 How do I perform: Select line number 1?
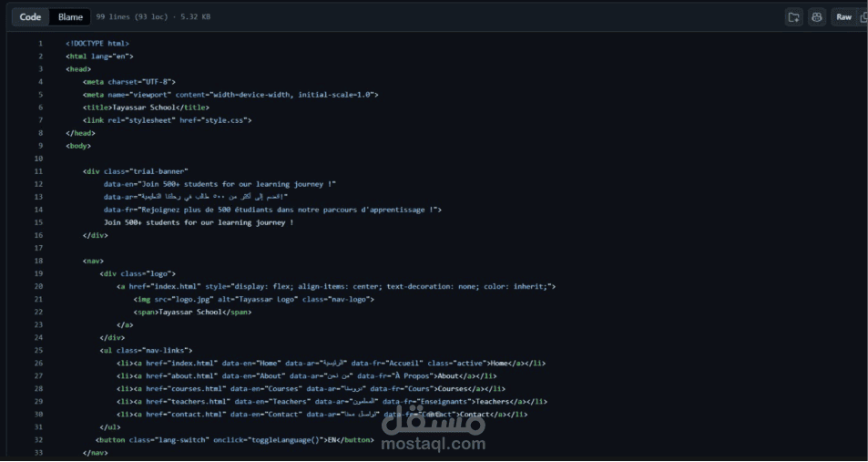click(x=40, y=43)
